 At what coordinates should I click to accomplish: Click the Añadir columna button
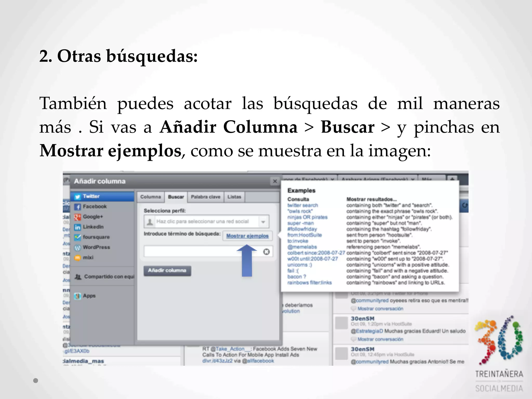point(167,271)
